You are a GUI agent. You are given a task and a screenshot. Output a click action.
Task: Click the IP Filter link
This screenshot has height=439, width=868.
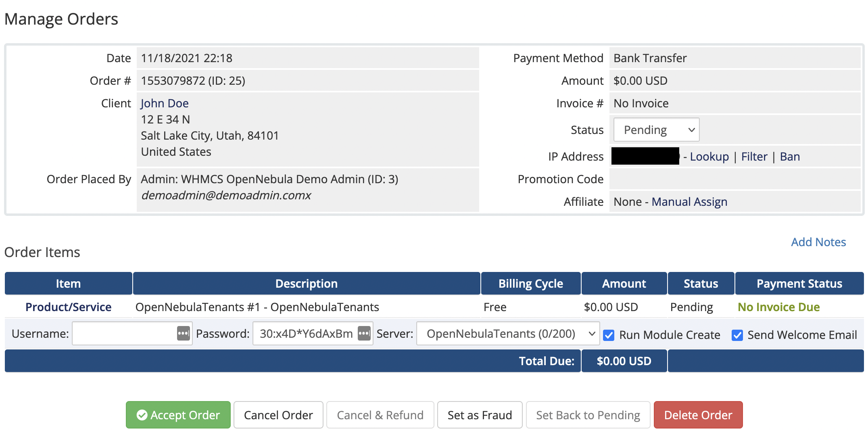754,157
